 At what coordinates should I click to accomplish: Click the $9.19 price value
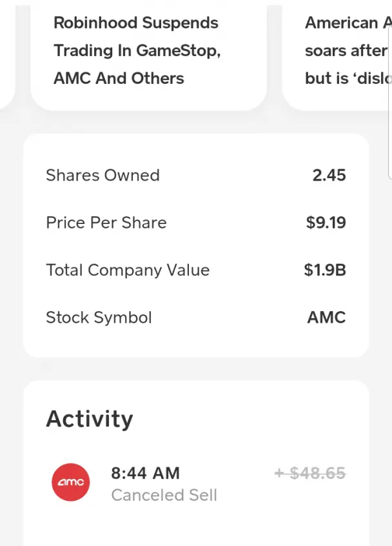[x=326, y=223]
